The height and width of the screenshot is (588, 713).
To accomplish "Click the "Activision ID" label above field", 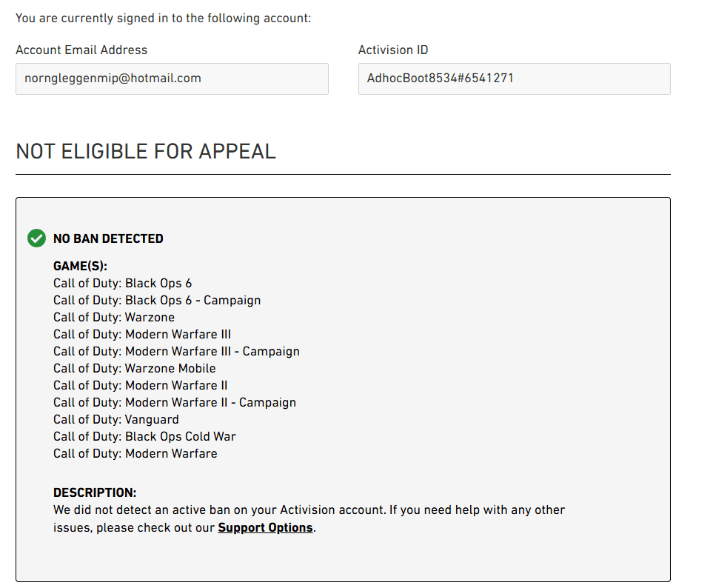I will tap(393, 50).
